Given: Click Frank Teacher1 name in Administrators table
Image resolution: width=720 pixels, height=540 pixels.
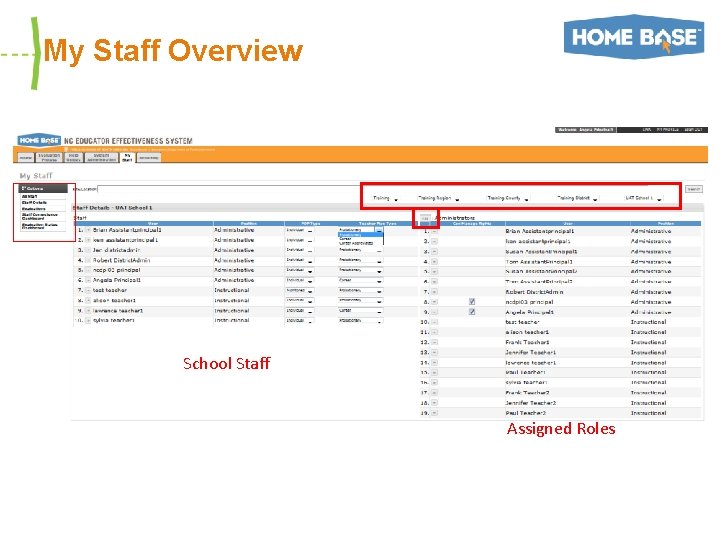Looking at the screenshot, I should 527,343.
